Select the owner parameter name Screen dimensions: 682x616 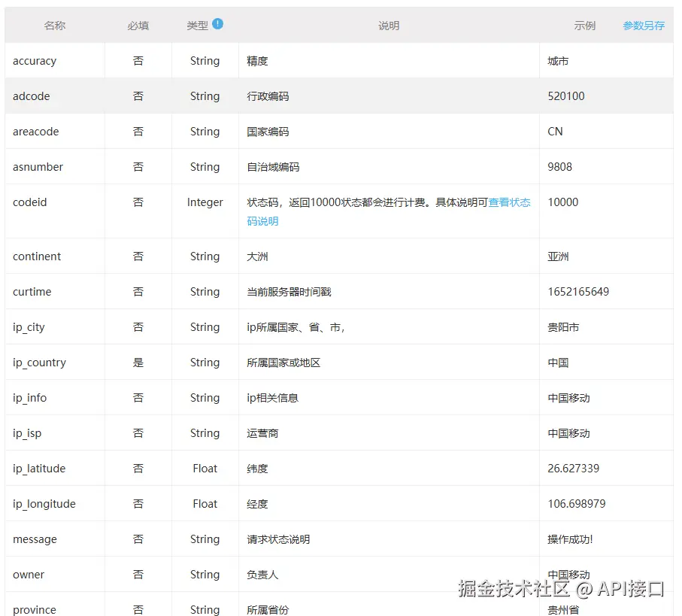click(x=29, y=574)
